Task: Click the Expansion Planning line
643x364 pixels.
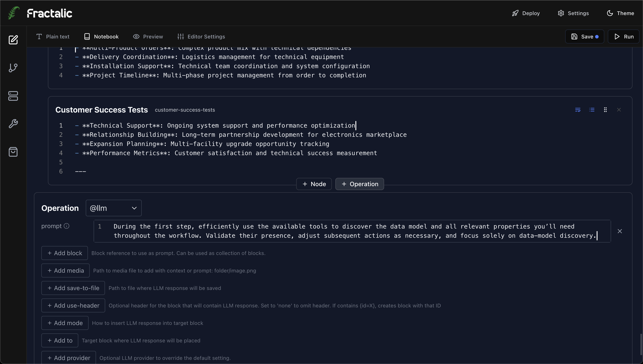Action: 202,144
